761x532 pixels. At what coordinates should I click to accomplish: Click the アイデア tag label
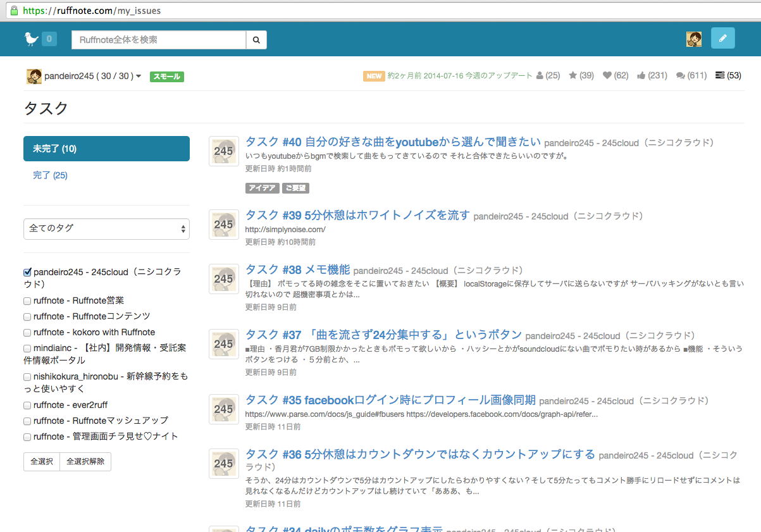point(262,188)
